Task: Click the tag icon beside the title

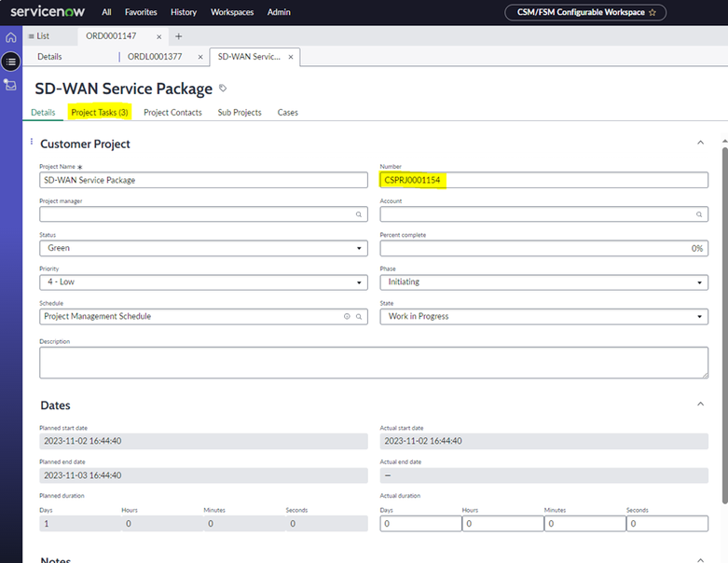Action: [x=223, y=89]
